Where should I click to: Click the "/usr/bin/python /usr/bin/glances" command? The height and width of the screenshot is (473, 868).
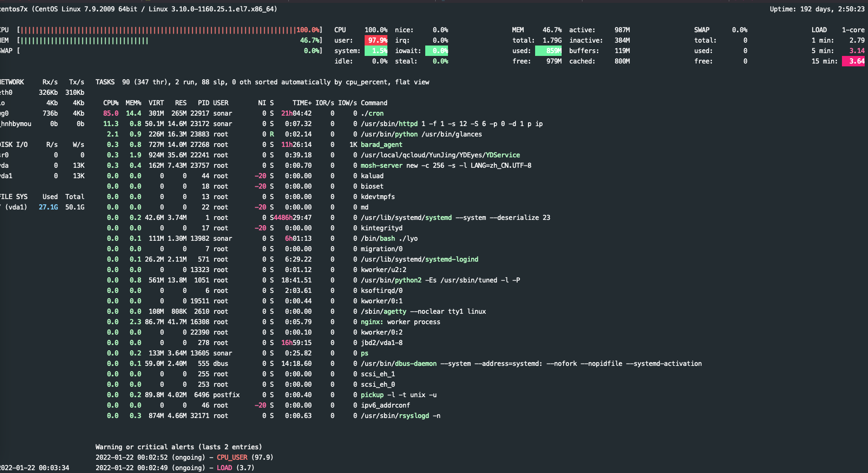click(x=421, y=134)
